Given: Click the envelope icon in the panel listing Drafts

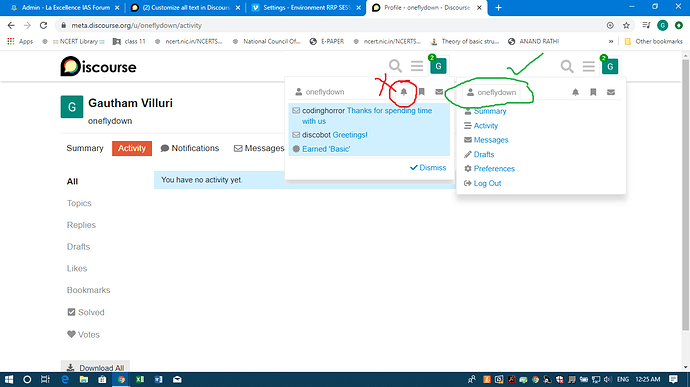Looking at the screenshot, I should coord(611,92).
